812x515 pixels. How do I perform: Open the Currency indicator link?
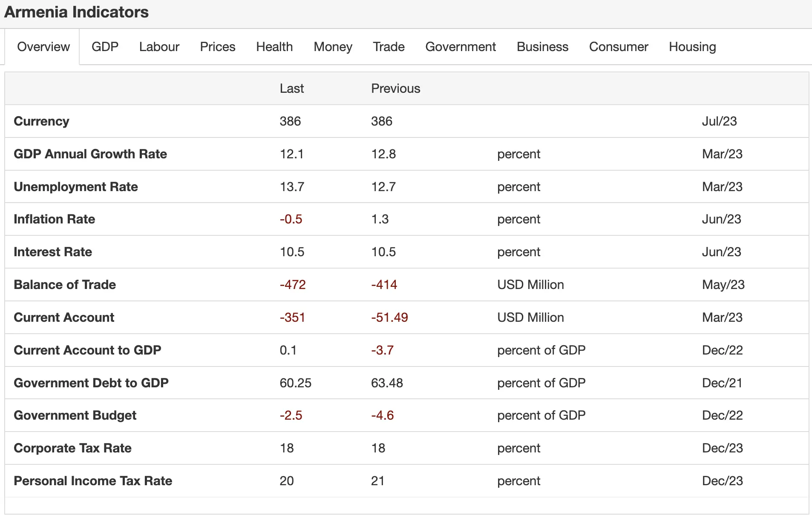pyautogui.click(x=41, y=121)
